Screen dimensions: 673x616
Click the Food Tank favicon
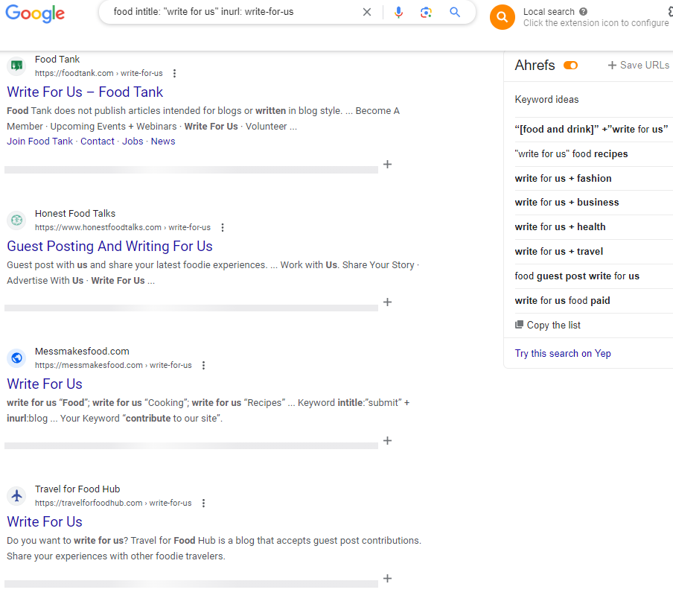16,66
